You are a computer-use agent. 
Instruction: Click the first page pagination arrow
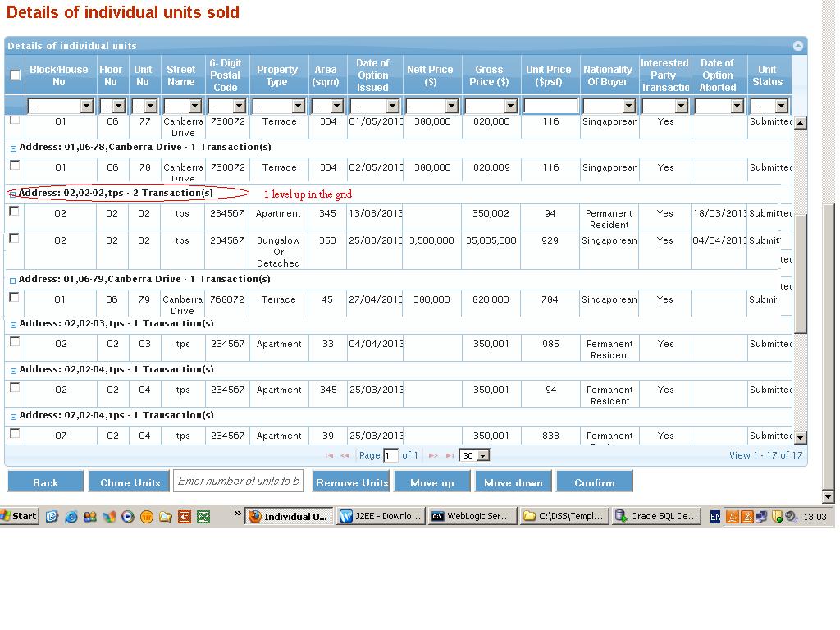[331, 455]
